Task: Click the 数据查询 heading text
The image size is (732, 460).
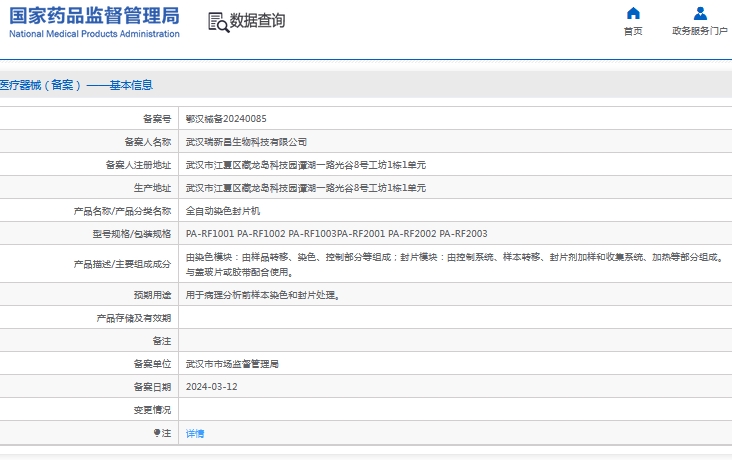Action: (x=257, y=21)
